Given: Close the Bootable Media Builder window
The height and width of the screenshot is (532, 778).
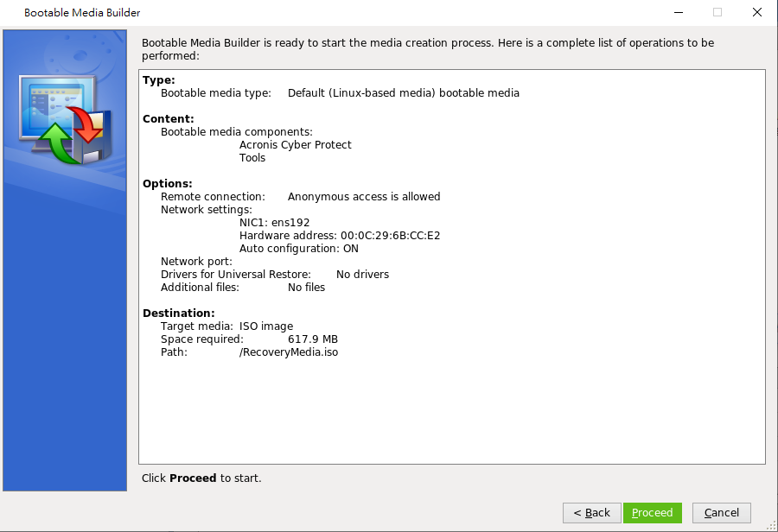Looking at the screenshot, I should (x=756, y=12).
